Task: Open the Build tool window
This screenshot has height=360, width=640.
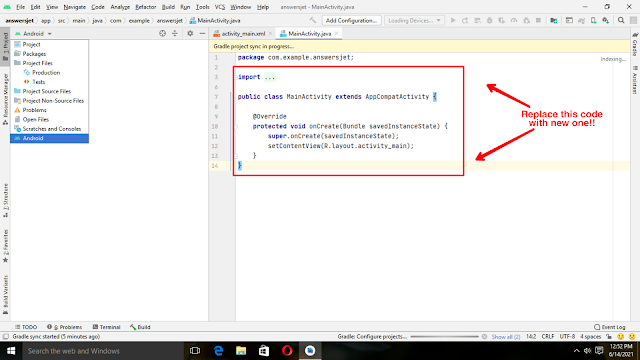Action: pyautogui.click(x=140, y=327)
